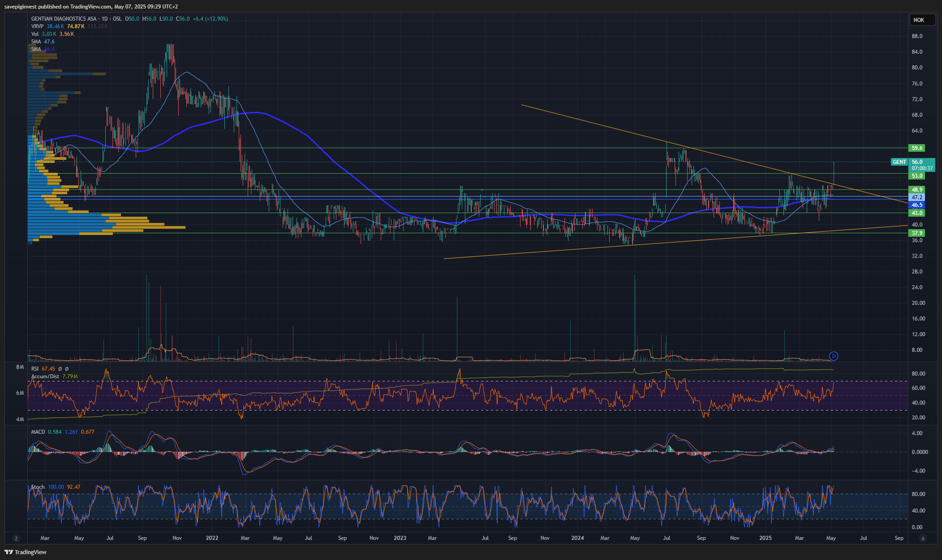The height and width of the screenshot is (560, 942).
Task: Click the 24.0 value on price axis
Action: click(917, 287)
